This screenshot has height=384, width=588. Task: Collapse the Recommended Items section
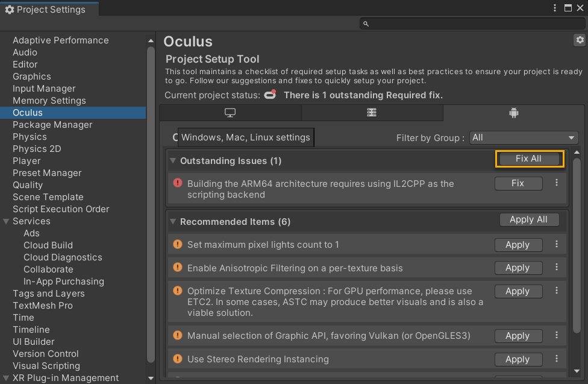point(173,221)
